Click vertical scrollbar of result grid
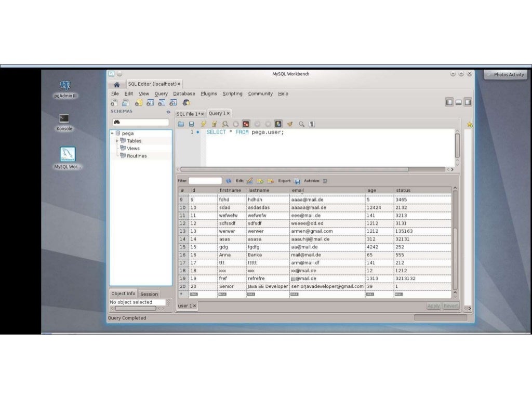 (455, 260)
